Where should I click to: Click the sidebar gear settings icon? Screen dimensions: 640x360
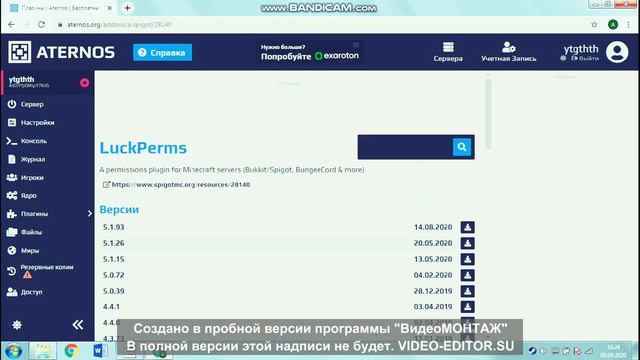click(x=17, y=325)
